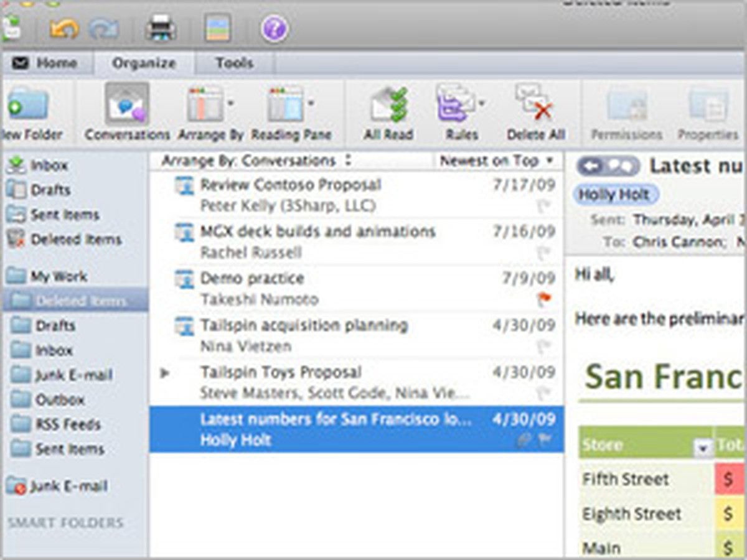Open MGX deck builds and animations message

tap(356, 241)
